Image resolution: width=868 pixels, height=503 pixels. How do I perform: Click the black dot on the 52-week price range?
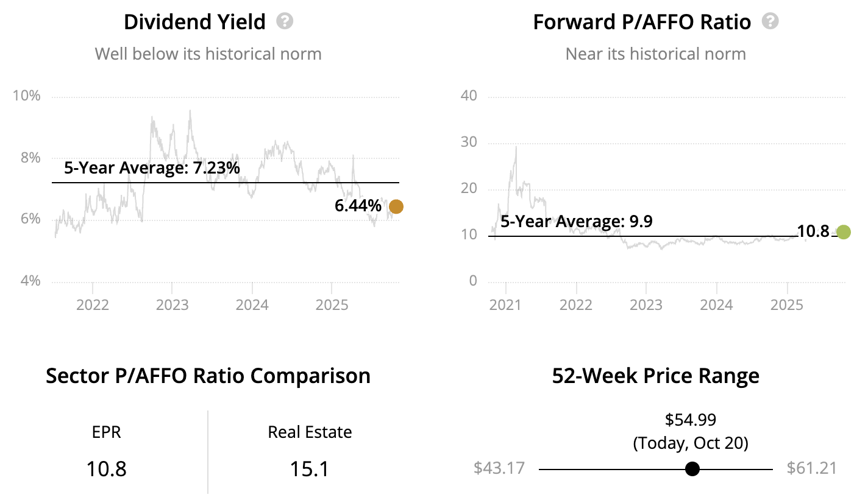692,469
